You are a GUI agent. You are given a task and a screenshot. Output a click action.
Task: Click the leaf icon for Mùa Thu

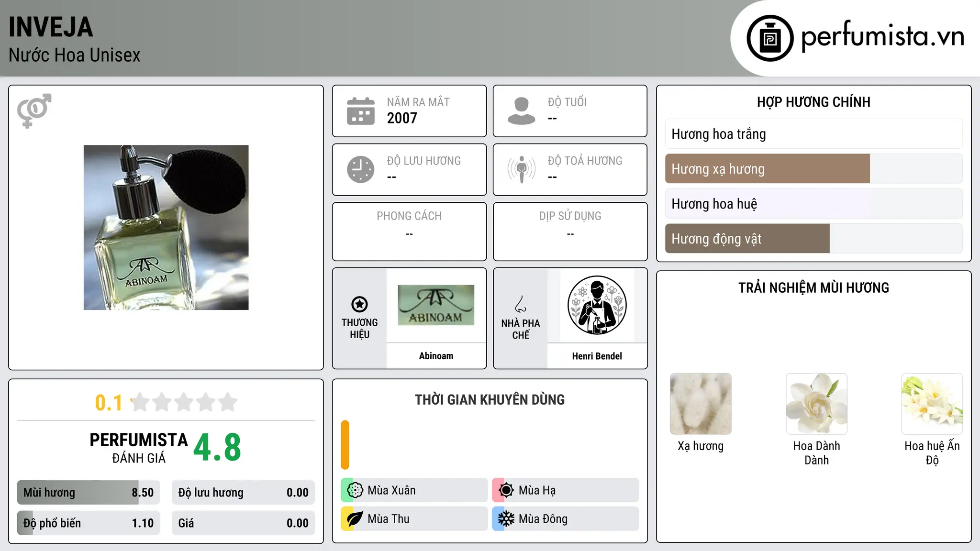pos(355,519)
